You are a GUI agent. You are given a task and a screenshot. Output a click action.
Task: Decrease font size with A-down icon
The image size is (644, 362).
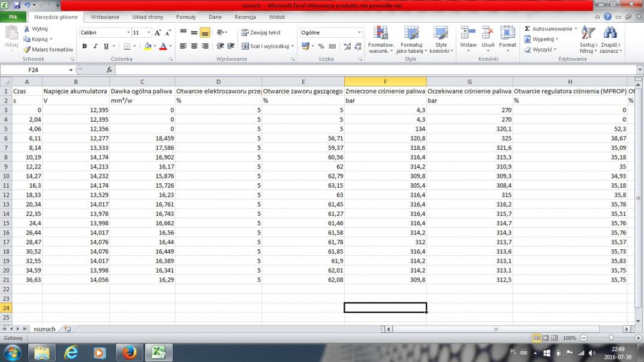pos(167,32)
